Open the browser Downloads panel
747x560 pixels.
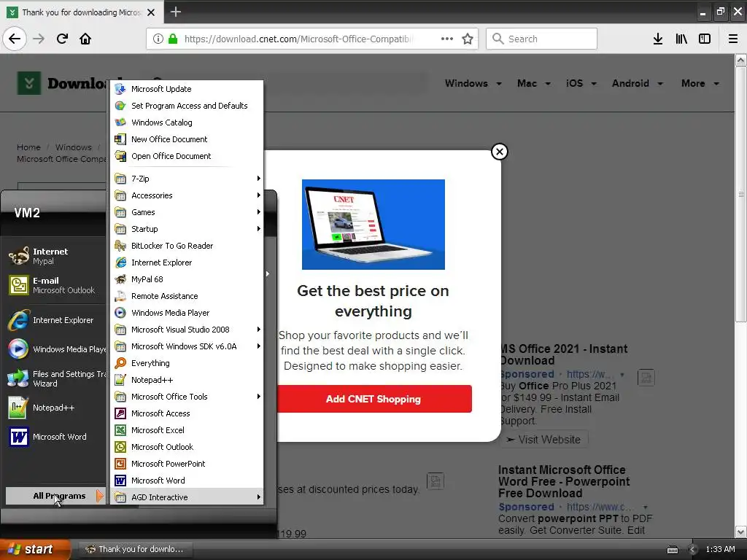[x=658, y=39]
